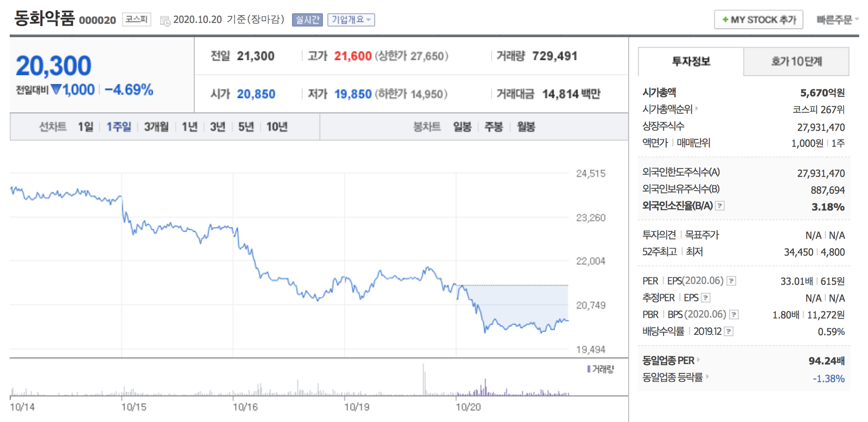This screenshot has width=868, height=422.
Task: Click the 거래량 legend marker in volume chart
Action: pyautogui.click(x=589, y=369)
